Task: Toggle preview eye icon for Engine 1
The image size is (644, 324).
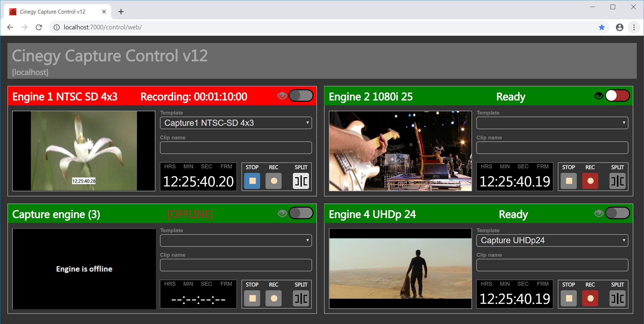Action: tap(282, 96)
